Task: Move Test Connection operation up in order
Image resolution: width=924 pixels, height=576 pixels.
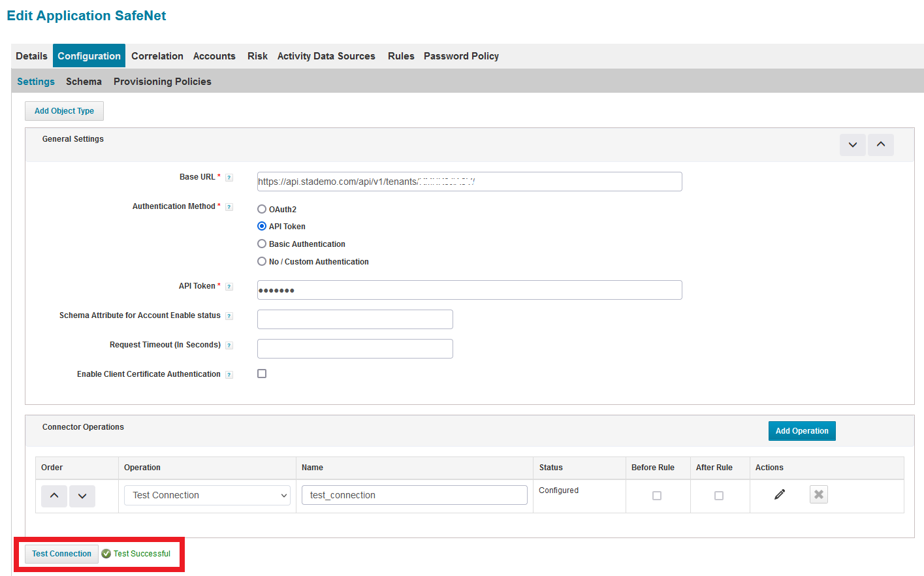Action: [x=54, y=496]
